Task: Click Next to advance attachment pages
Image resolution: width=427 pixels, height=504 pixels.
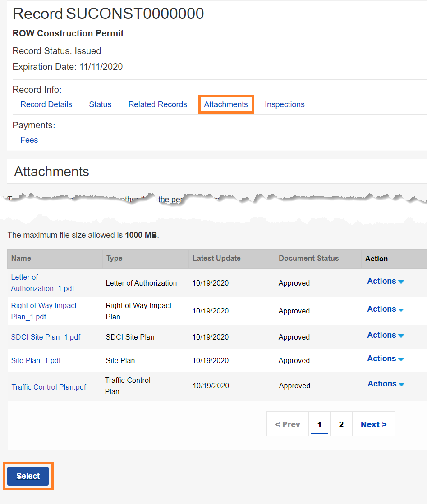Action: point(373,424)
